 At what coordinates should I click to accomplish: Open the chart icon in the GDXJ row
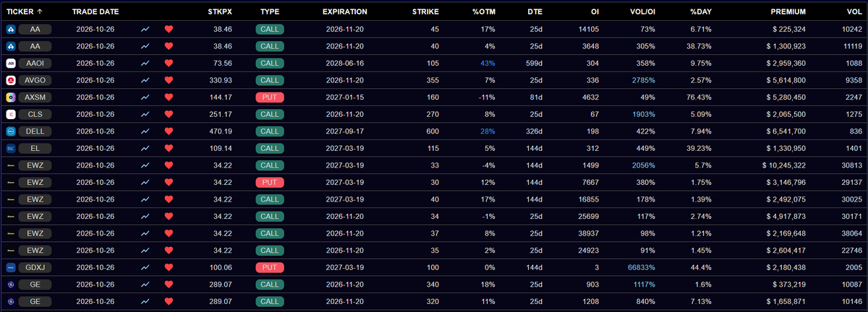coord(147,267)
